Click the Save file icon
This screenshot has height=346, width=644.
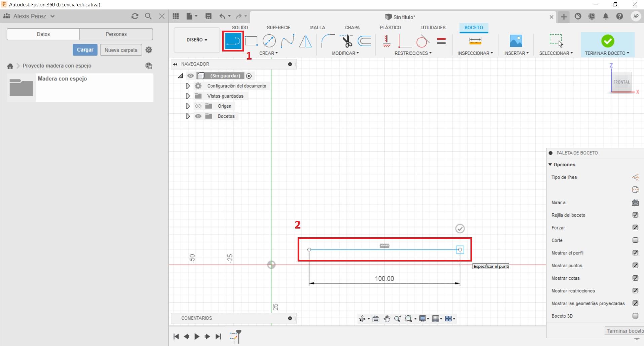tap(209, 16)
